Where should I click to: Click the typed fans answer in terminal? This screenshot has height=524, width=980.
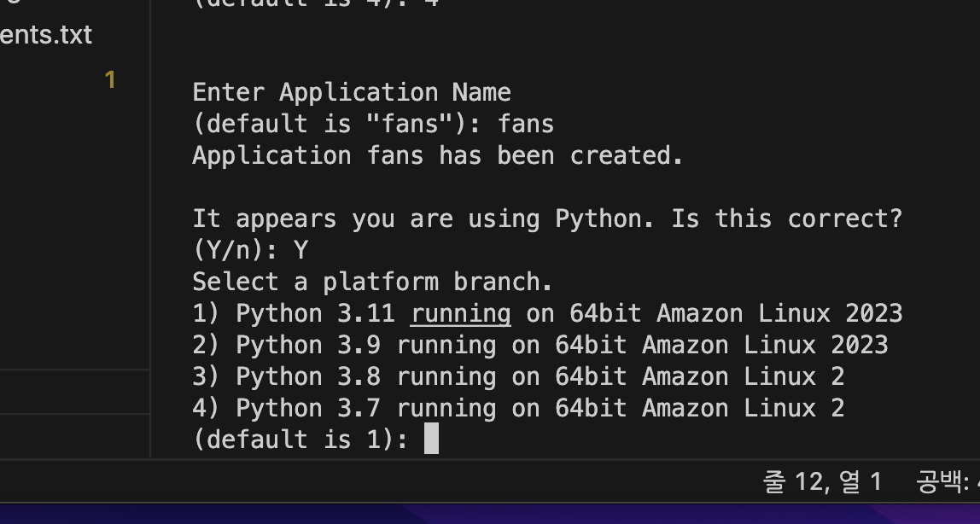tap(526, 124)
